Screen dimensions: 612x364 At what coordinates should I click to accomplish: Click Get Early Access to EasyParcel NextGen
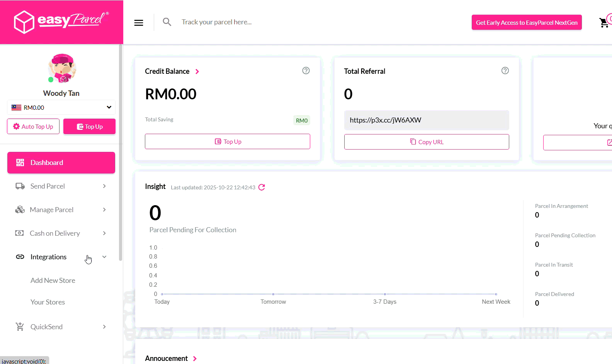[x=527, y=23]
